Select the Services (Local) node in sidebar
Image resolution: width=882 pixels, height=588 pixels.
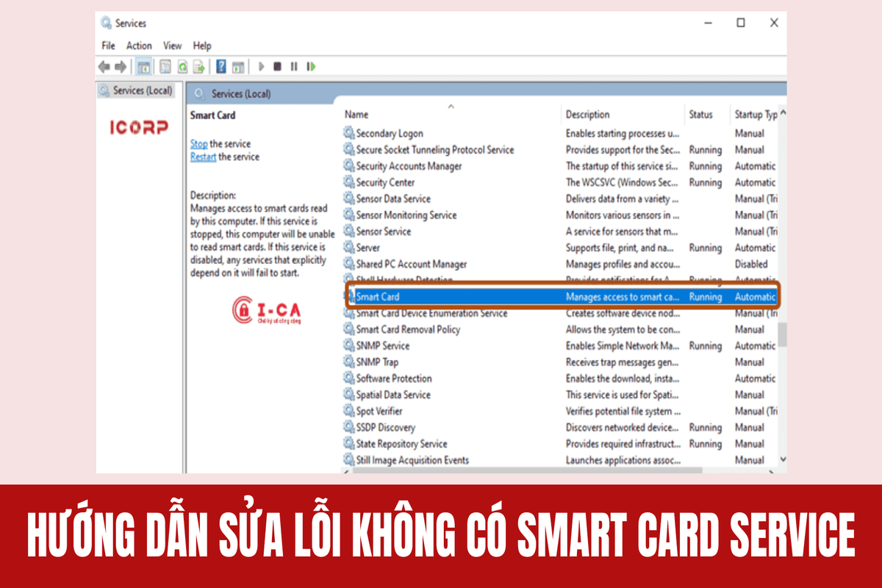[x=140, y=90]
